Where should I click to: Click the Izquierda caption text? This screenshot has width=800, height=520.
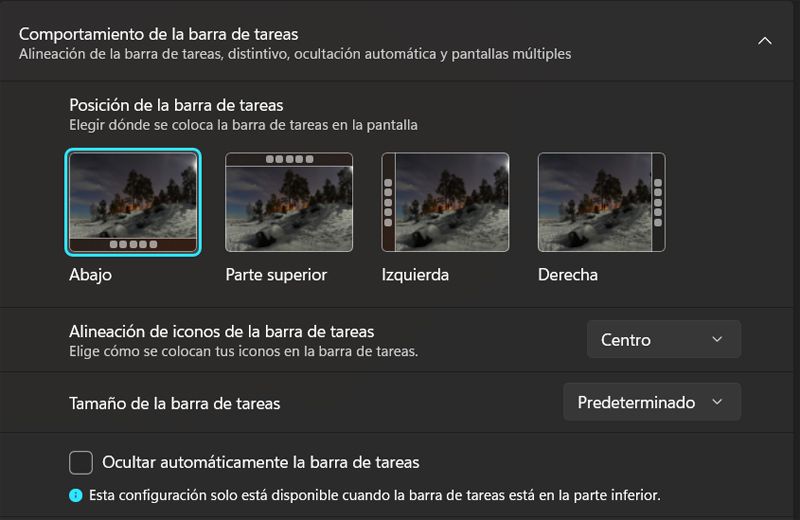415,275
